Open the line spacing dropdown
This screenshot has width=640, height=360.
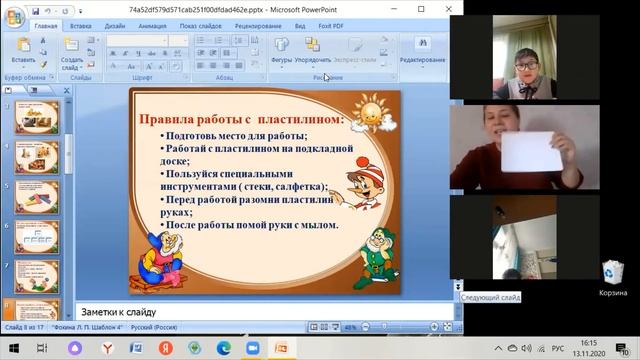[x=238, y=40]
